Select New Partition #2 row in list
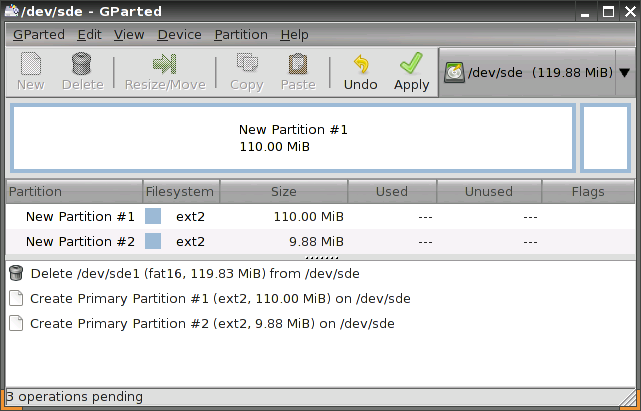 [80, 241]
